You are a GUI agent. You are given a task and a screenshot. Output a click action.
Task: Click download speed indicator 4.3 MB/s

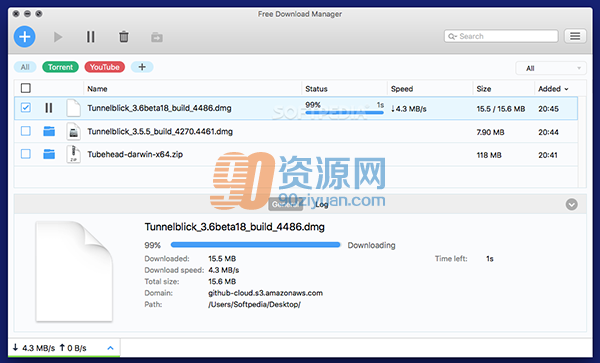[x=34, y=348]
